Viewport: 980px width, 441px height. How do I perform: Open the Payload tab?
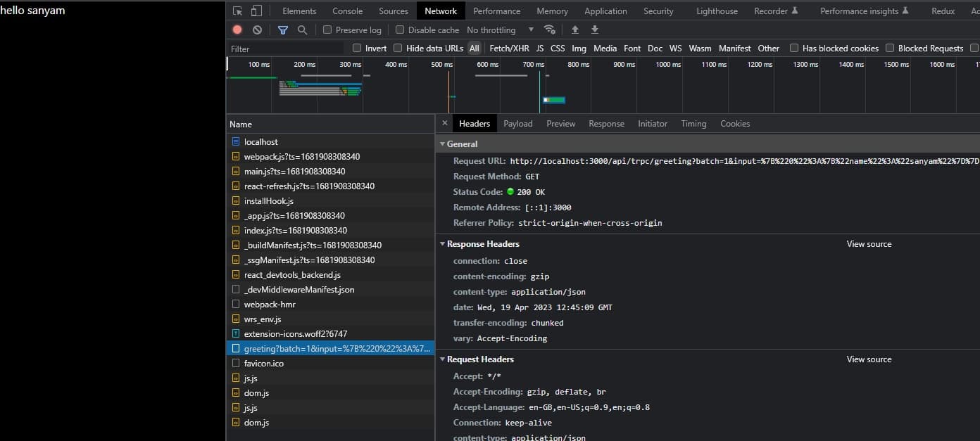(x=517, y=124)
